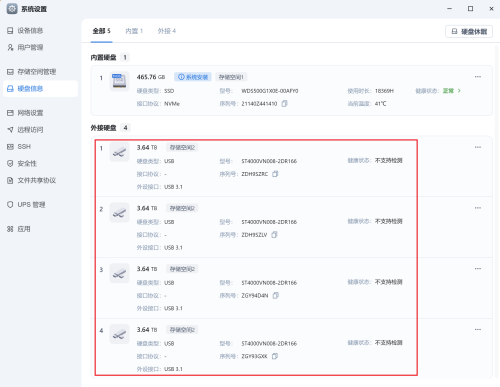
Task: Click 存储空间2 tag on external disk 1
Action: 182,147
